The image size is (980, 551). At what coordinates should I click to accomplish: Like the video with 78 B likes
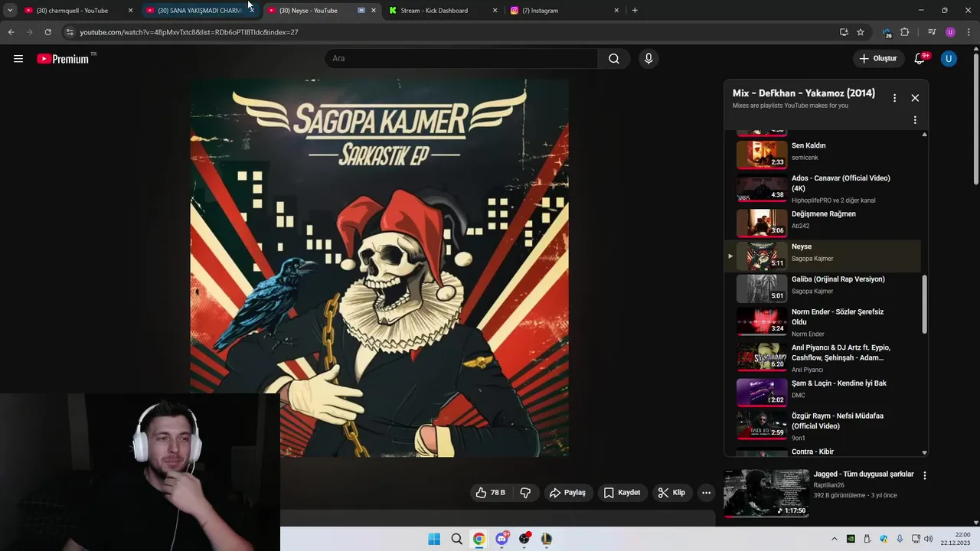[x=490, y=493]
